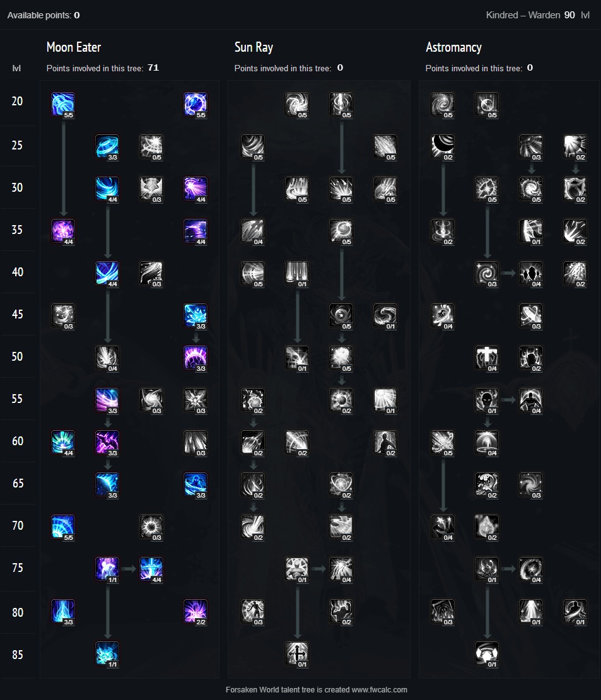601x700 pixels.
Task: Open the www.fwcalc.com footer link
Action: coord(379,690)
